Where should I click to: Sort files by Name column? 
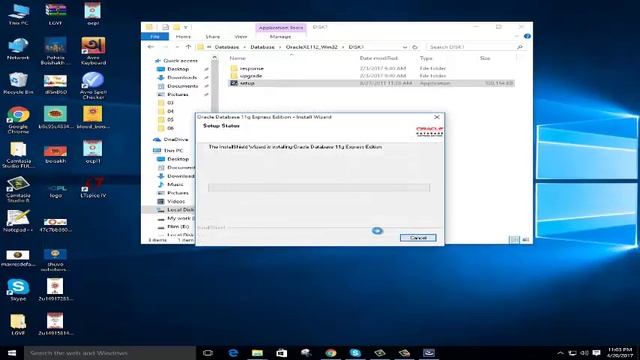(237, 58)
